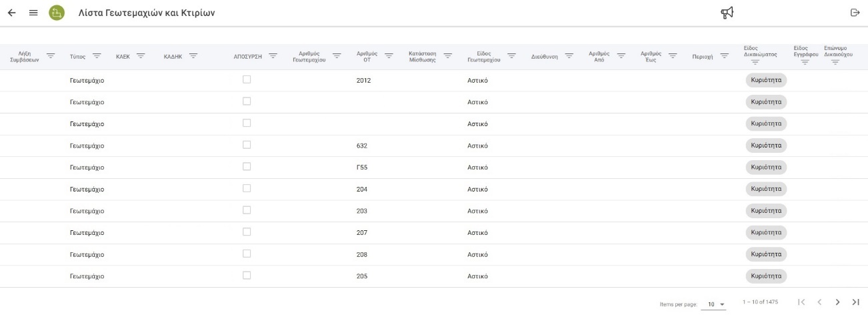This screenshot has height=317, width=868.
Task: Click Κυριότητα chip in row Γ55
Action: [x=766, y=167]
